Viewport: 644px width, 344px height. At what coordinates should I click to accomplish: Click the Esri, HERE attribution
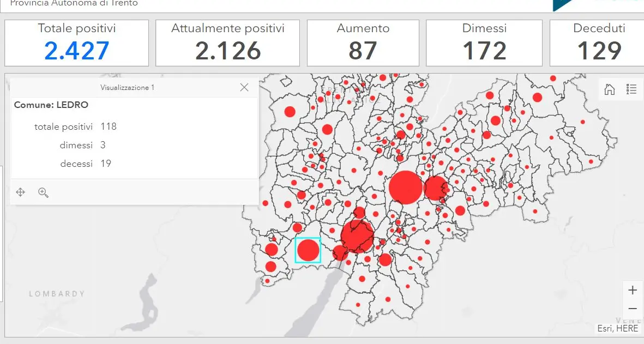(x=618, y=328)
